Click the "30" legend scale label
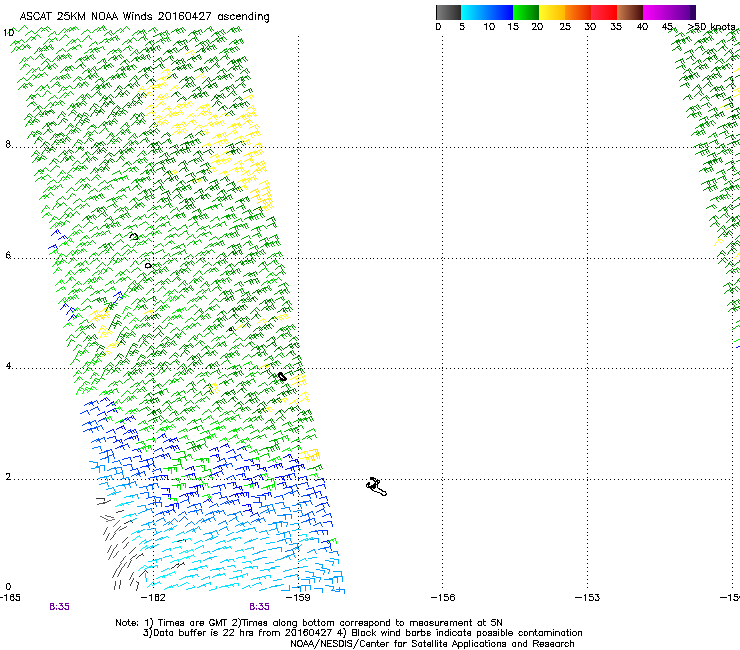The image size is (740, 650). [x=590, y=27]
